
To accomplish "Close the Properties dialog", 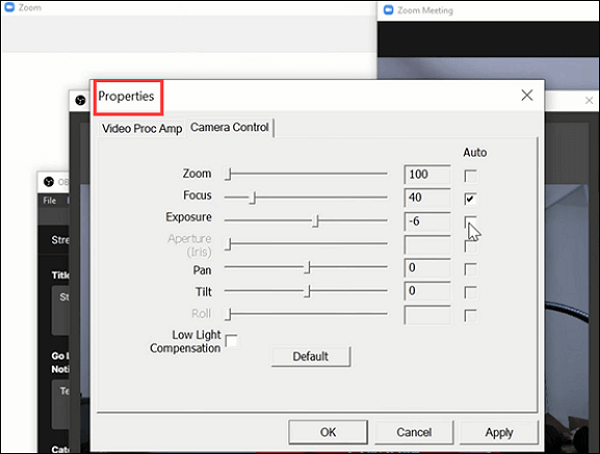I will click(527, 95).
